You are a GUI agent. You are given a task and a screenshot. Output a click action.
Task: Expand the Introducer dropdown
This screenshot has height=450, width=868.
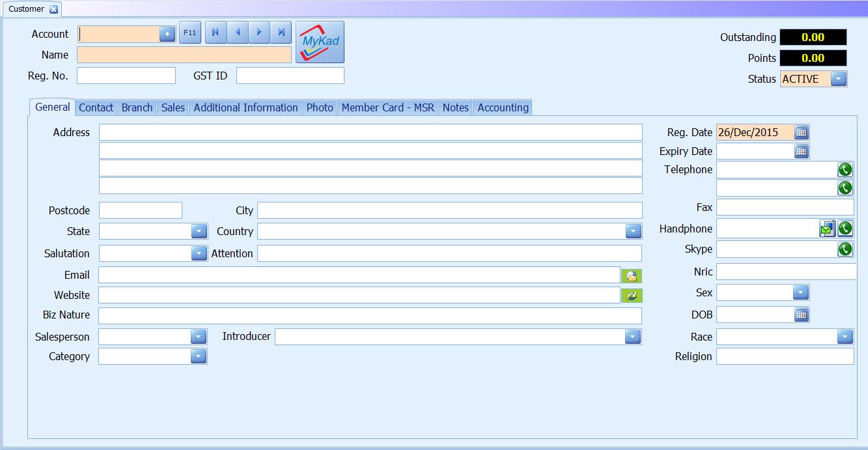pos(633,337)
